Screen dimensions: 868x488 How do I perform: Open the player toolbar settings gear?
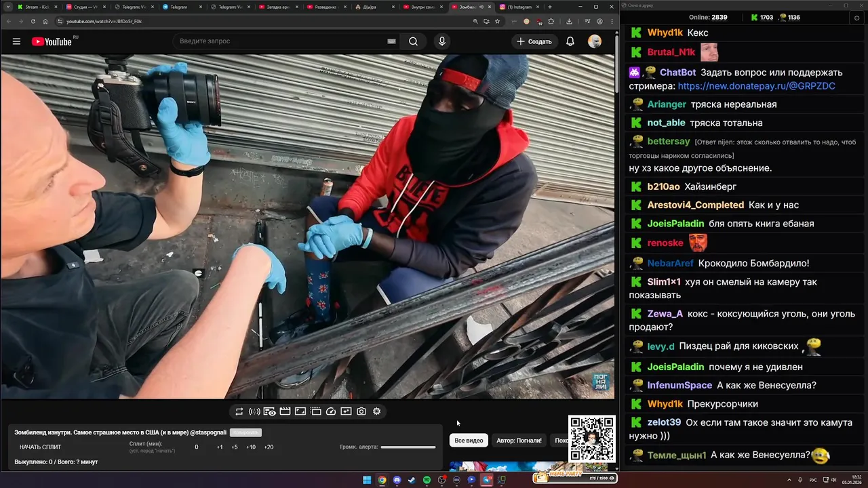coord(377,411)
